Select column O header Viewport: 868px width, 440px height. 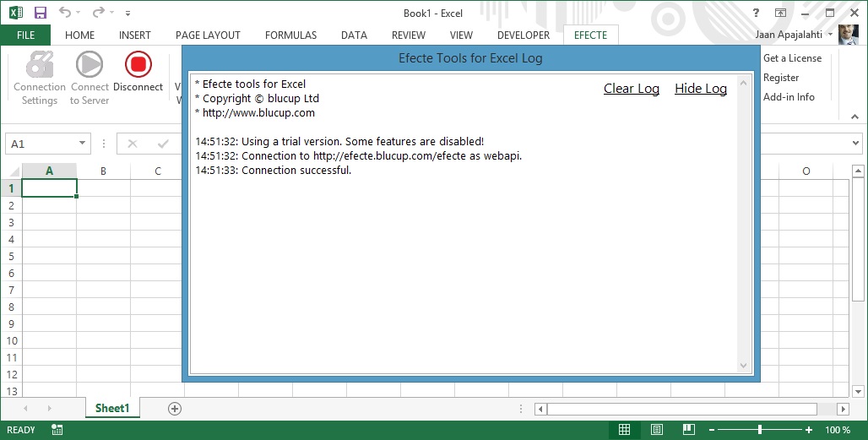coord(806,171)
